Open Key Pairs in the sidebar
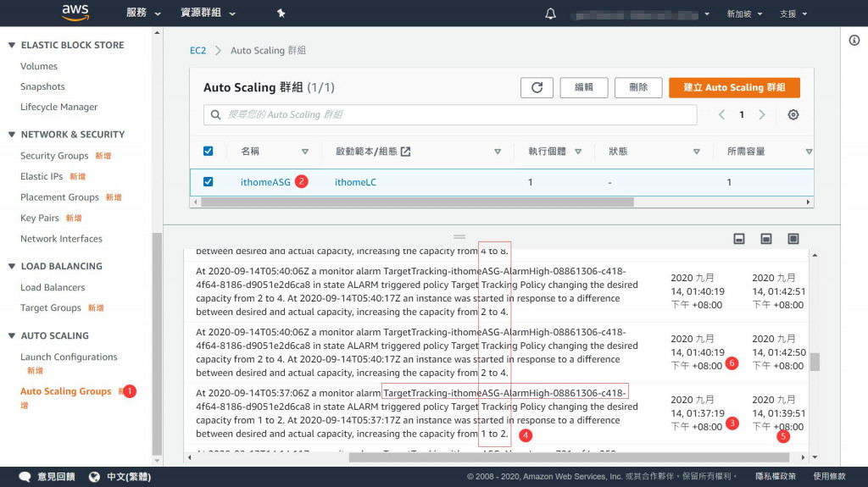The height and width of the screenshot is (487, 868). coord(39,218)
